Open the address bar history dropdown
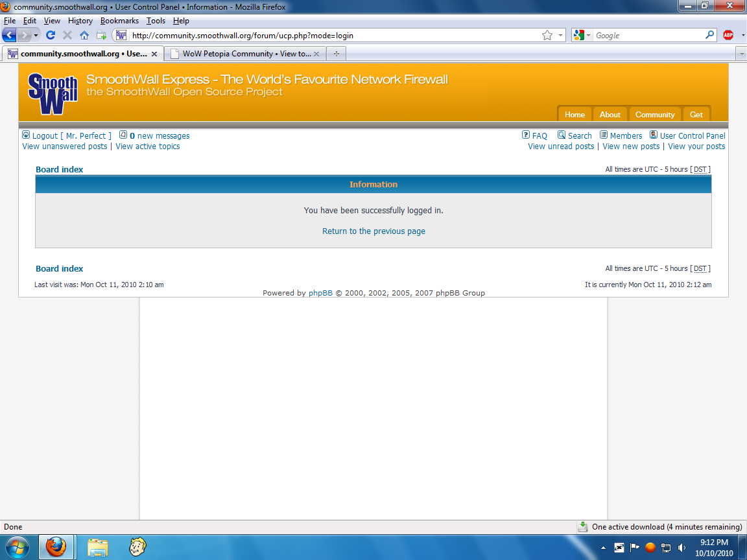 (x=560, y=35)
